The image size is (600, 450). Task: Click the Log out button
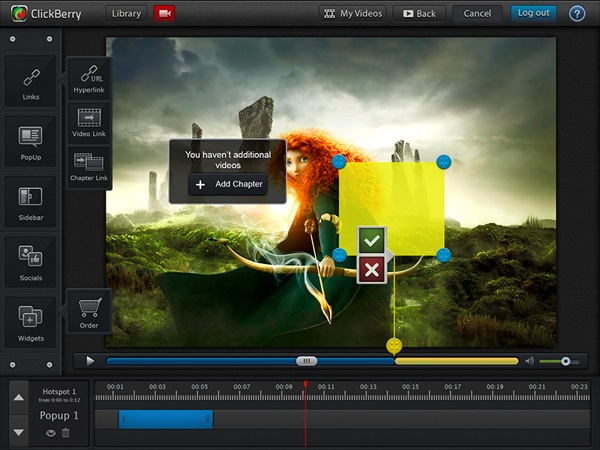533,13
